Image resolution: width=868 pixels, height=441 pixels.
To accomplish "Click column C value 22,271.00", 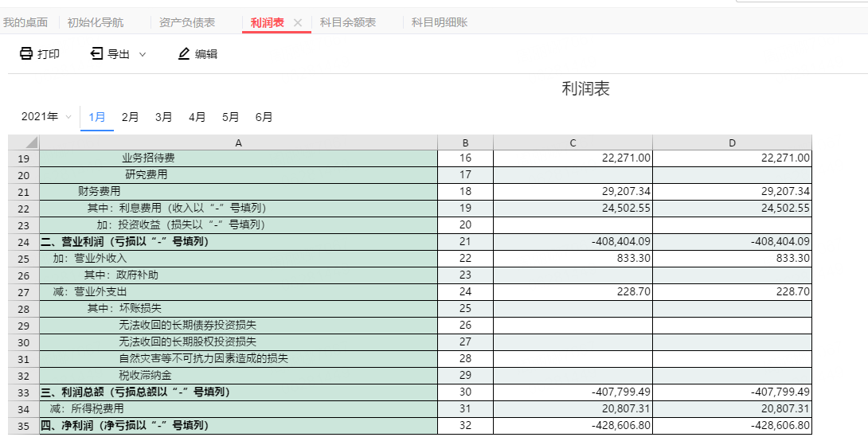I will 573,158.
